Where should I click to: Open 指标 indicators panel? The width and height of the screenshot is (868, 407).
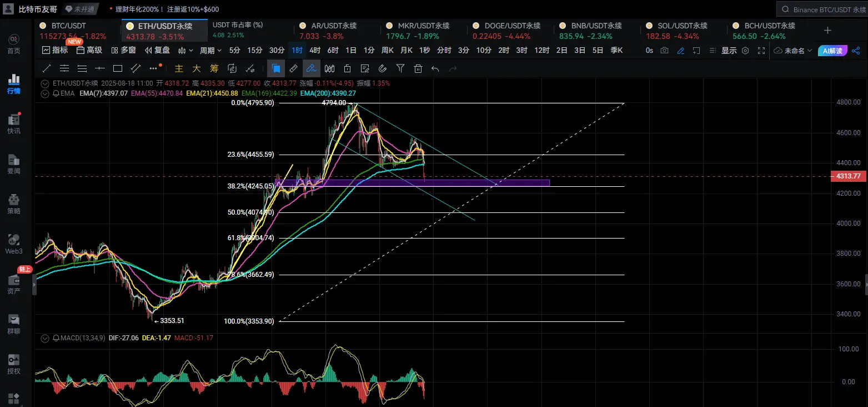[55, 50]
